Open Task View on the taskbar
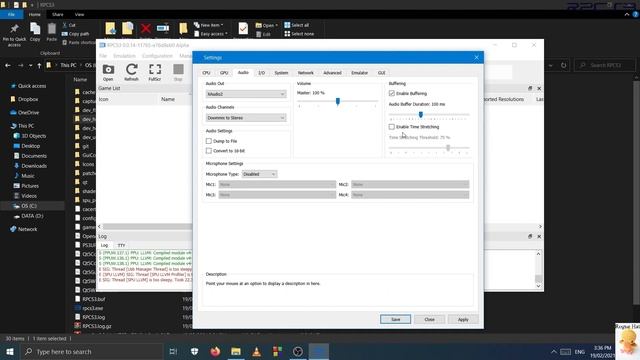 (173, 351)
